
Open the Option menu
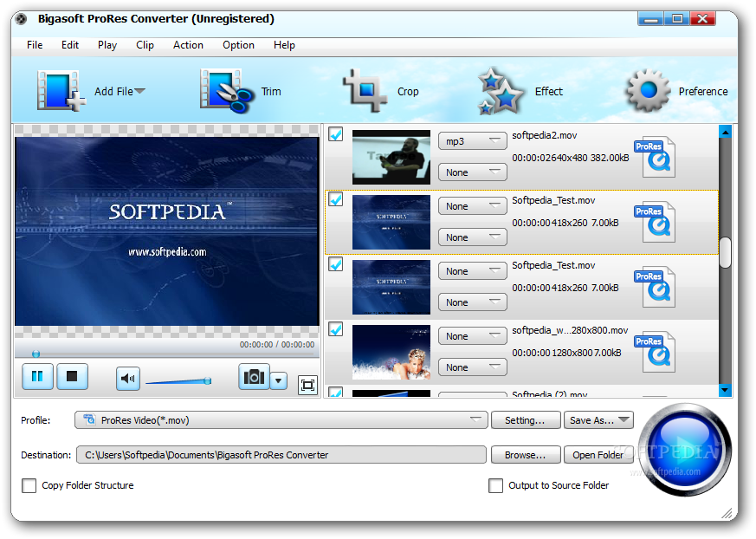pos(238,45)
